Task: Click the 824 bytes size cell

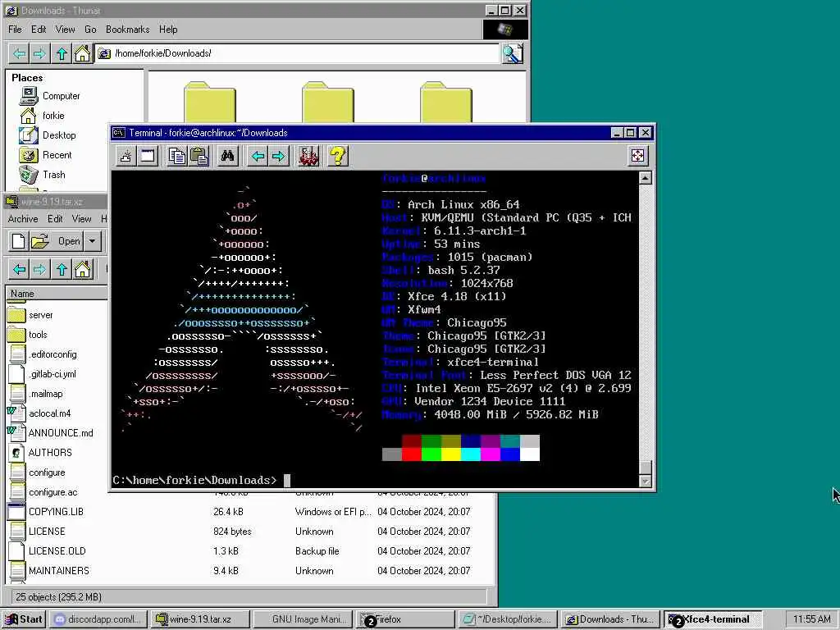Action: point(232,532)
